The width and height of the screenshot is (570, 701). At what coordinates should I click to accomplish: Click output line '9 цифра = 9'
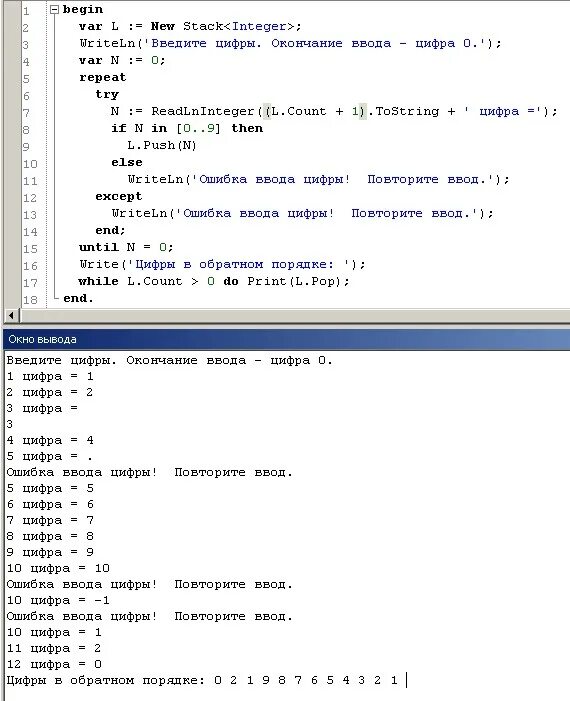pyautogui.click(x=50, y=553)
